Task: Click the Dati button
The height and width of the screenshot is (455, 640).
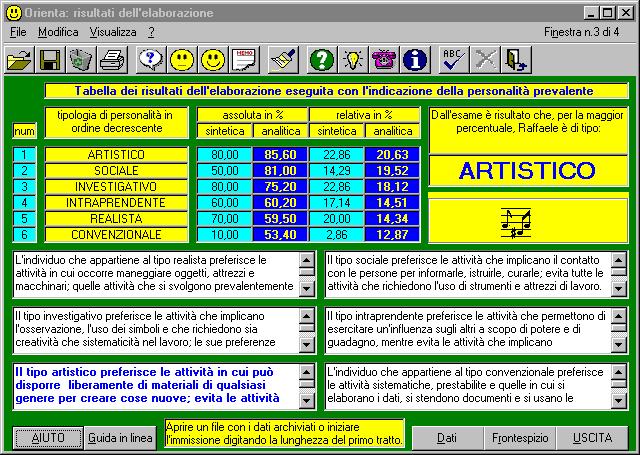Action: (447, 438)
